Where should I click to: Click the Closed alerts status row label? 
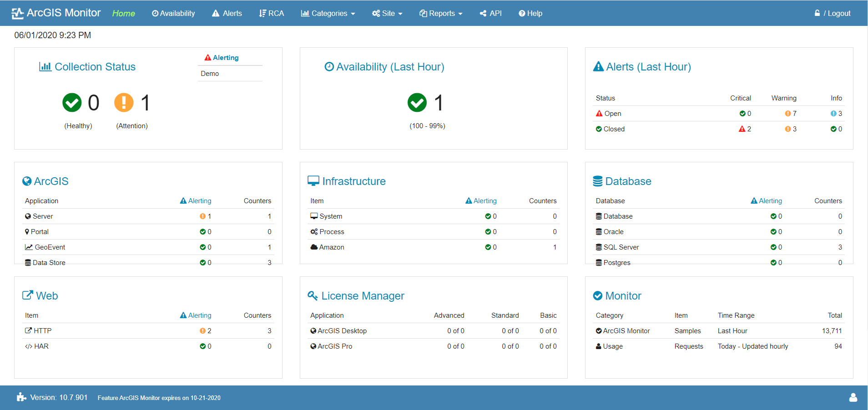(x=611, y=129)
